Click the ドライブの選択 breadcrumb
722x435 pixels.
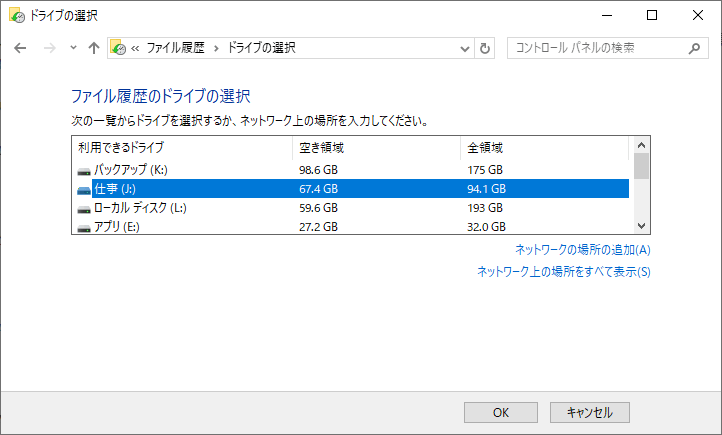[x=261, y=48]
